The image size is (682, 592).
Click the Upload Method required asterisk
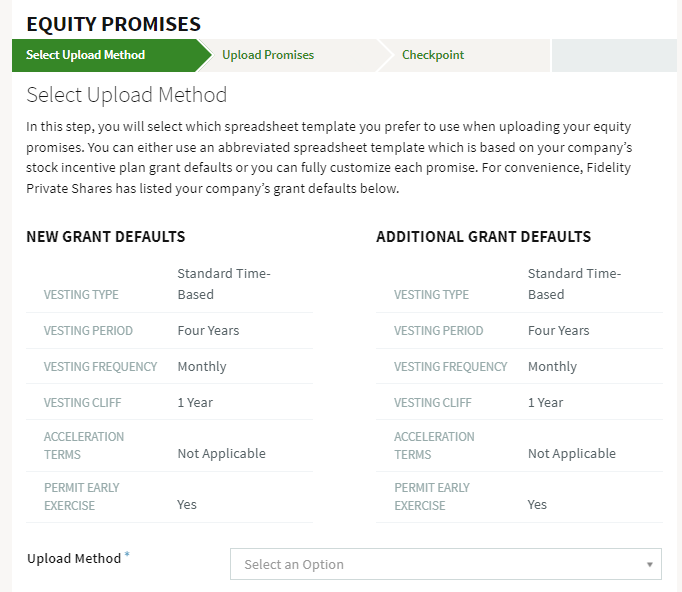point(127,554)
